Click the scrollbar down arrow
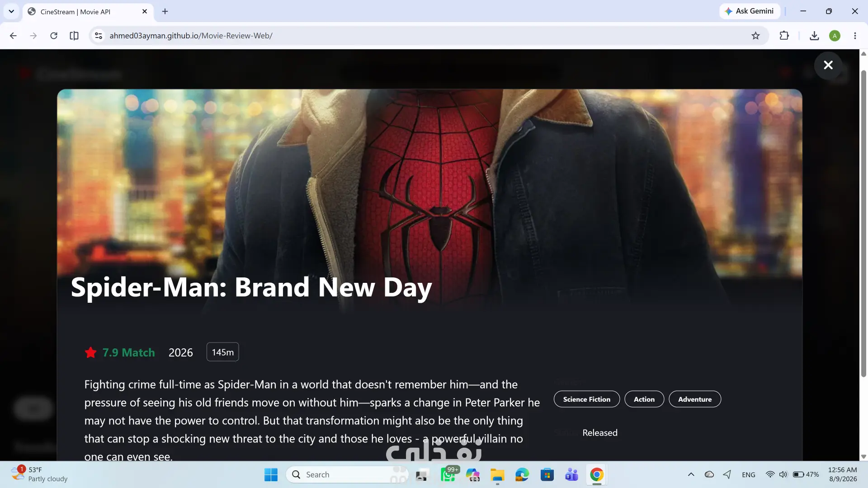Screen dimensions: 868x488 coord(863,456)
